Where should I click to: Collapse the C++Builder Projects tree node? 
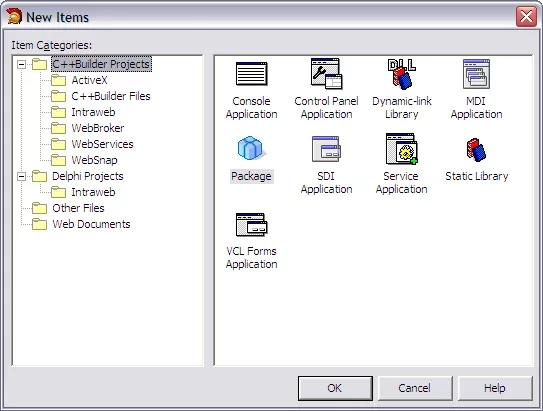[21, 64]
